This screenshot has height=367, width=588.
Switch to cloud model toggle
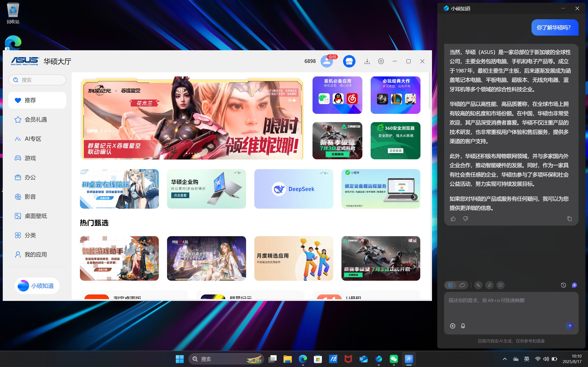[x=462, y=285]
